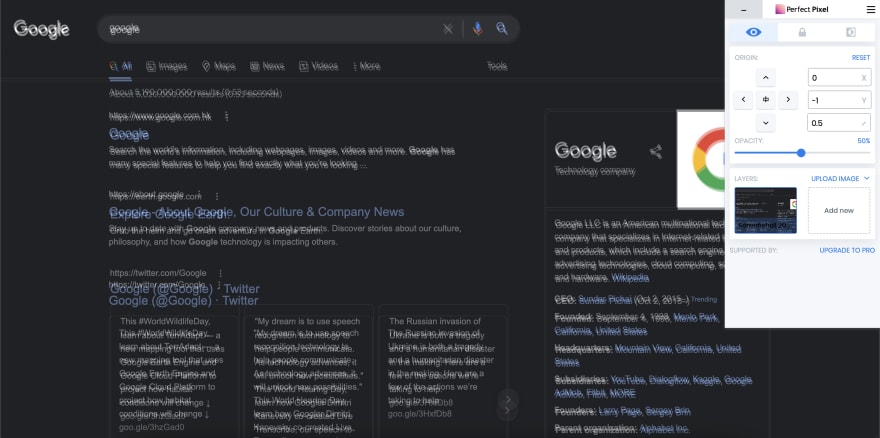The height and width of the screenshot is (438, 880).
Task: Open the Sundar Pichai link
Action: coord(605,299)
